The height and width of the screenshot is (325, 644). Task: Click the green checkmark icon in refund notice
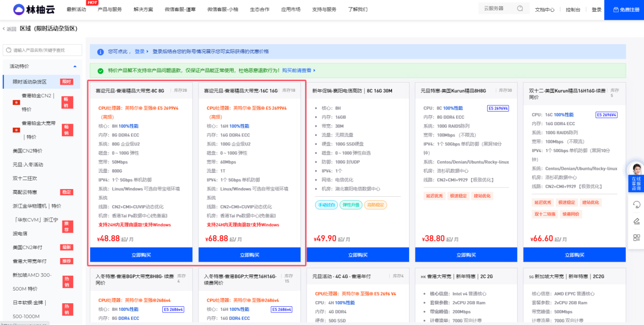point(100,71)
